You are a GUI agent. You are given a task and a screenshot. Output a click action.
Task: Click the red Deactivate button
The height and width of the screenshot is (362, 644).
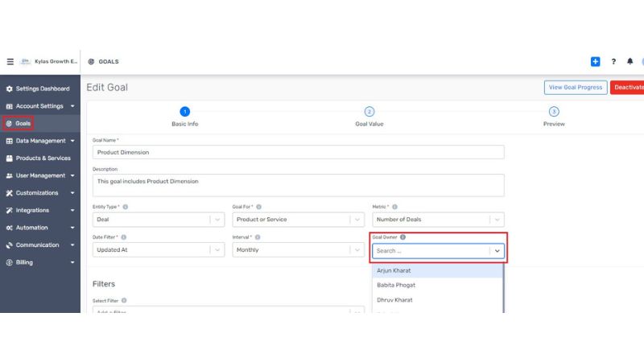click(x=628, y=87)
